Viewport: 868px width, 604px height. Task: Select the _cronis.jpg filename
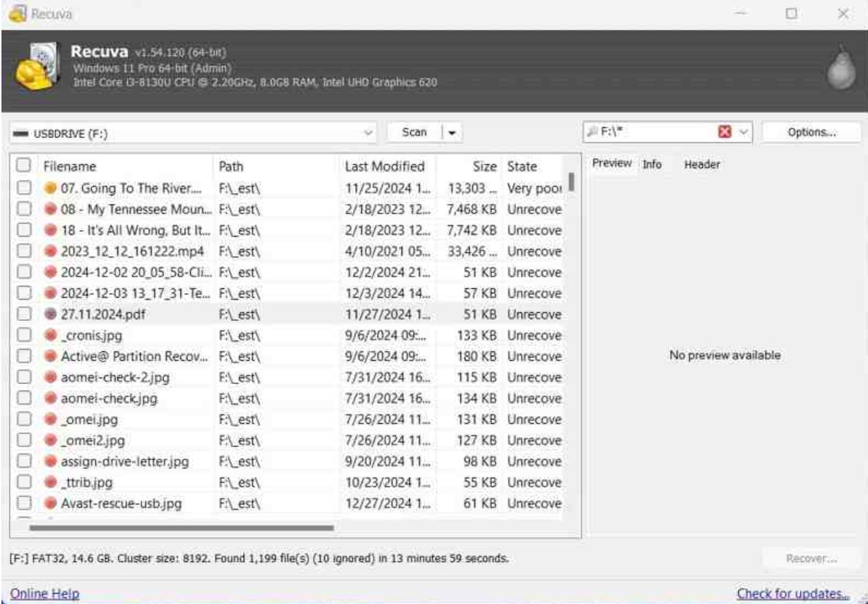tap(92, 335)
